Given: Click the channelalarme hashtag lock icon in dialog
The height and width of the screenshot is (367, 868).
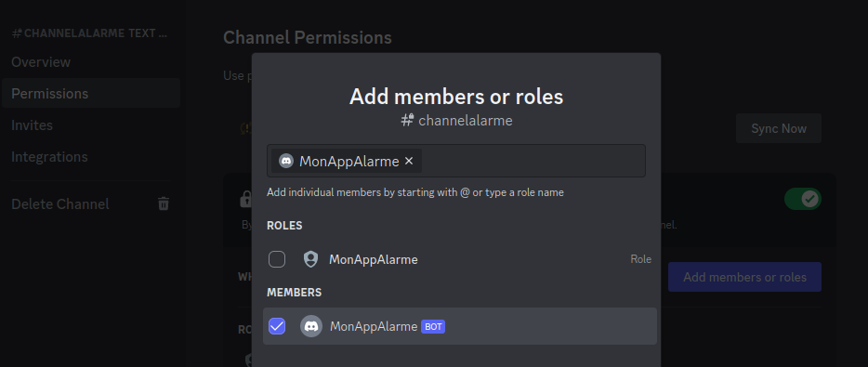Looking at the screenshot, I should (407, 120).
